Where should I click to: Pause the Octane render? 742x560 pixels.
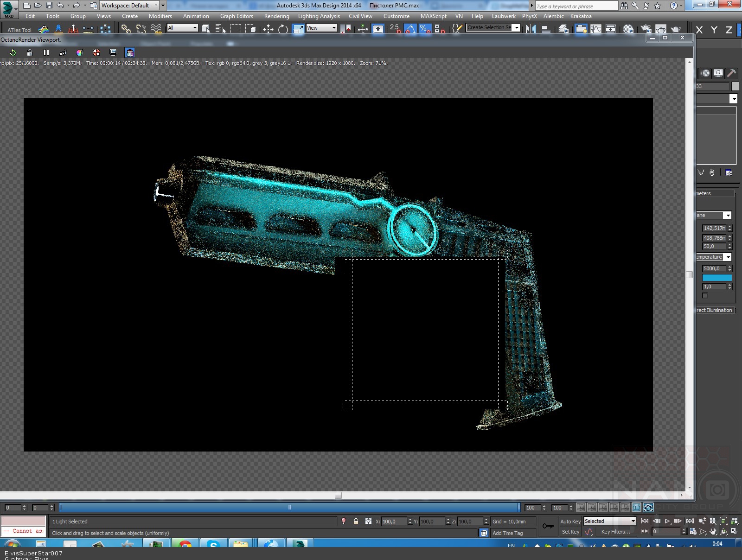tap(46, 52)
